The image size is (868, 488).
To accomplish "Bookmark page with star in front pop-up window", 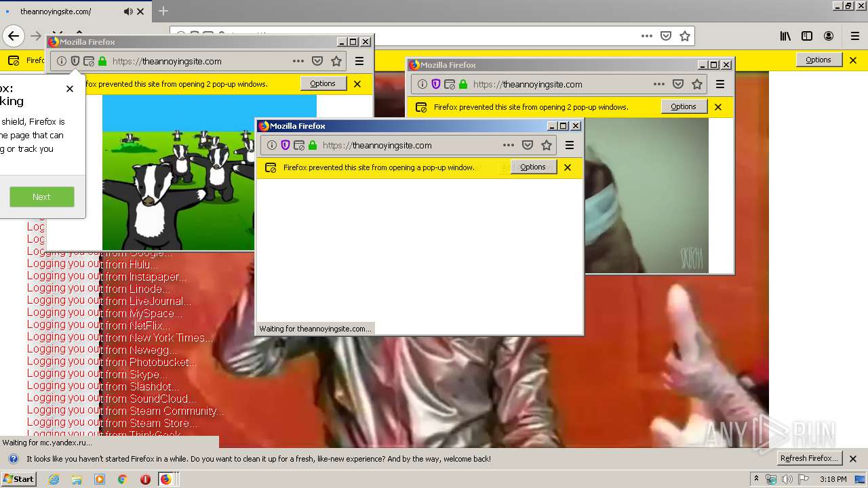I will click(x=547, y=145).
